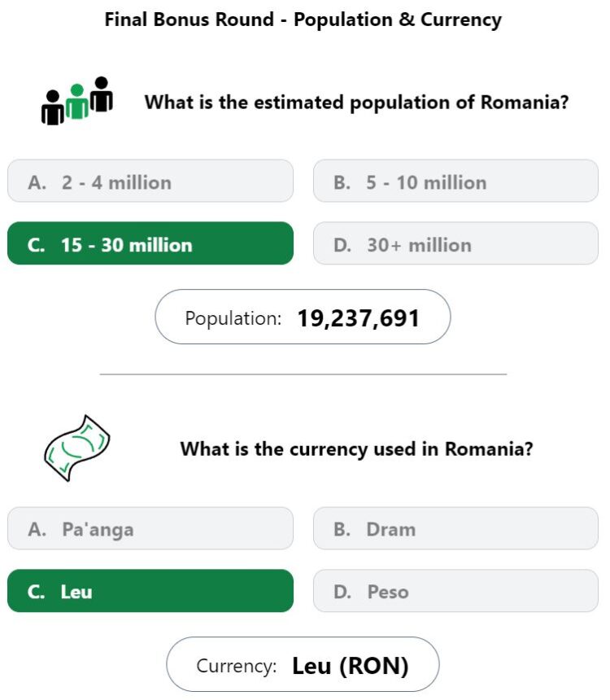Click the 'Currency:' label
This screenshot has height=700, width=610.
tap(237, 666)
